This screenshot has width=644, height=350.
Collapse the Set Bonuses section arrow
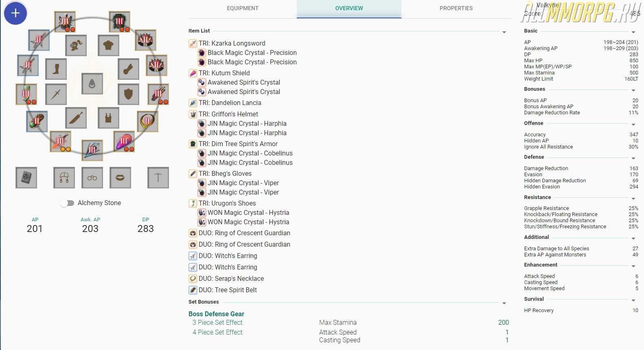click(504, 303)
